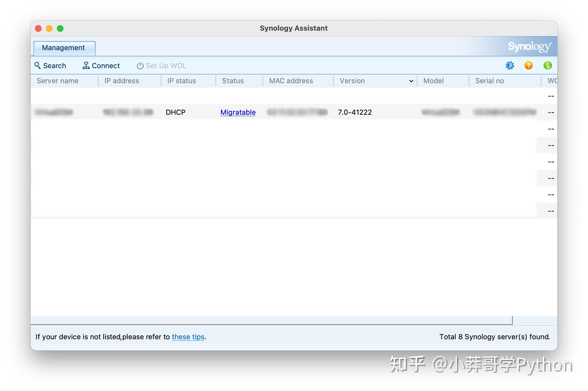
Task: Open help with the orange question icon
Action: coord(528,65)
